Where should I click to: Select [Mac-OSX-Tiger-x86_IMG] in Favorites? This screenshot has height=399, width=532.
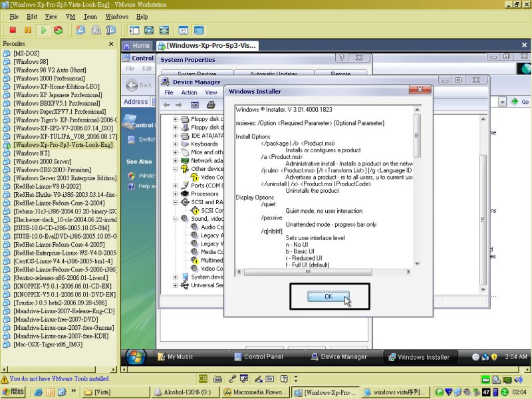click(x=48, y=344)
